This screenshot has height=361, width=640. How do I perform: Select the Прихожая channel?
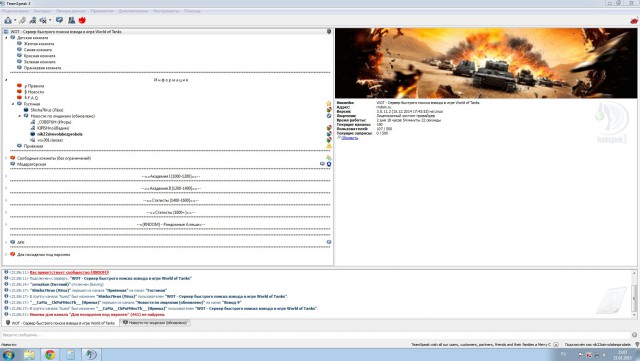(33, 146)
